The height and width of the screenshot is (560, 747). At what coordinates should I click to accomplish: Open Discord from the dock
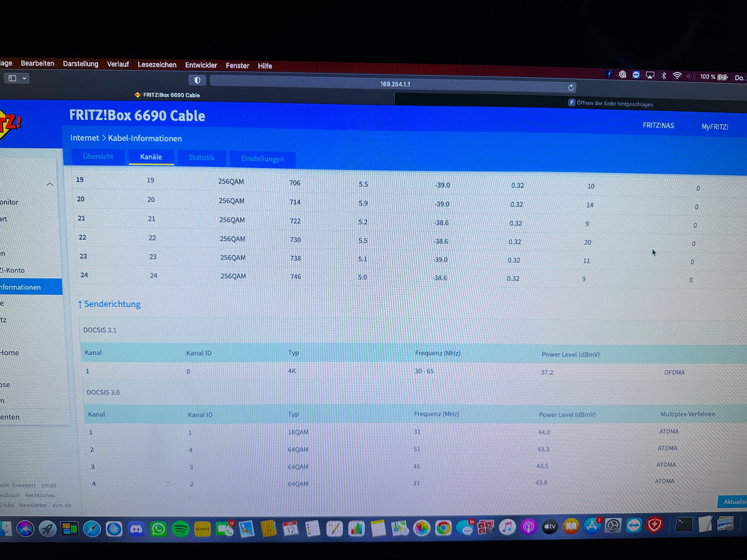point(136,529)
